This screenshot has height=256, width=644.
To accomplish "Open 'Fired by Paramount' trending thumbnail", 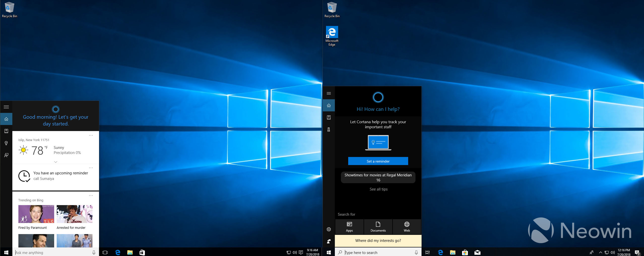I will (36, 214).
